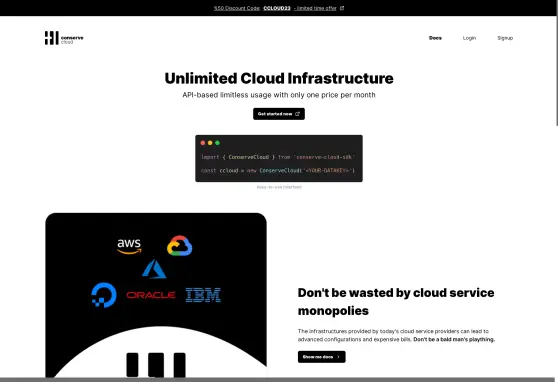The height and width of the screenshot is (382, 558).
Task: Click the green dot in code window
Action: [x=217, y=143]
